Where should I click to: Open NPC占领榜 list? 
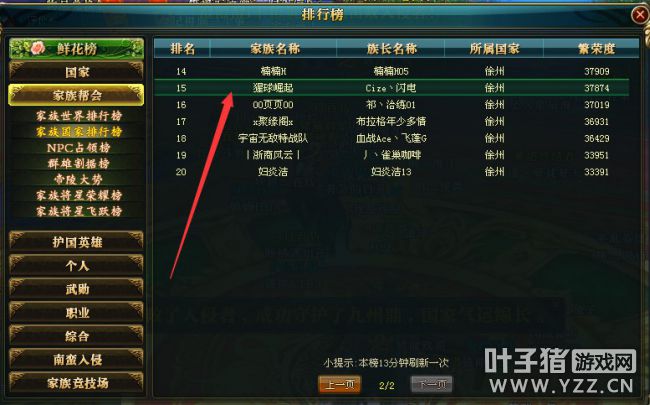pyautogui.click(x=79, y=148)
